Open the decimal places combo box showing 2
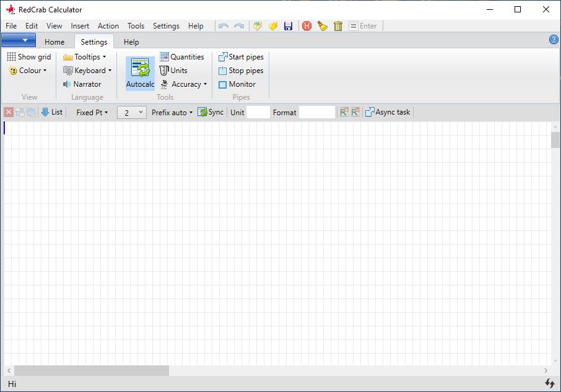Viewport: 561px width, 392px height. [x=132, y=113]
